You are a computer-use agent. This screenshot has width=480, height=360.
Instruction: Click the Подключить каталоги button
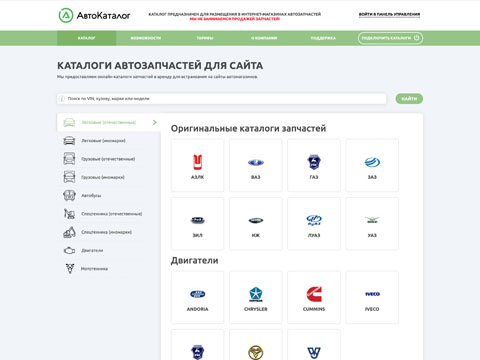[390, 38]
